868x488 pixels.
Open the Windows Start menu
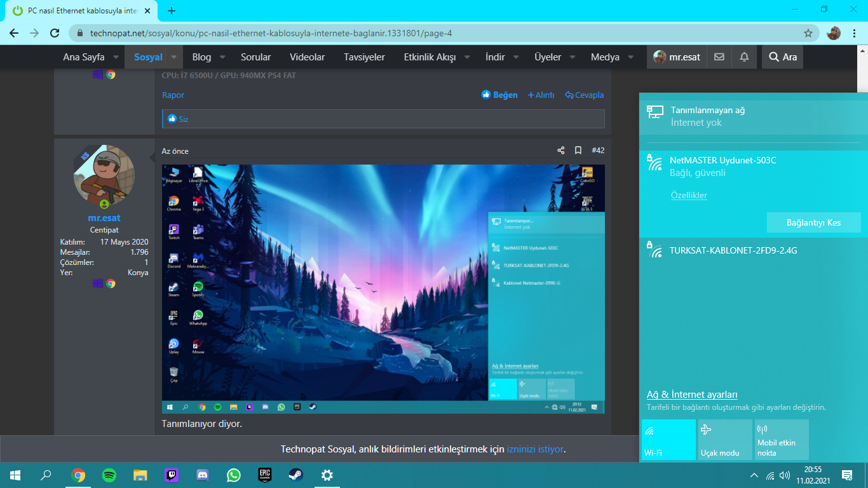(x=15, y=475)
